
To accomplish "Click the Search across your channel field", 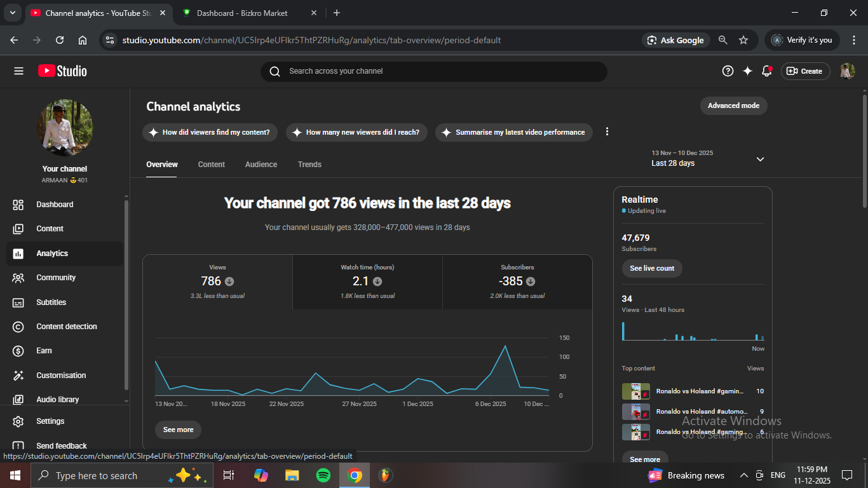I will coord(433,71).
